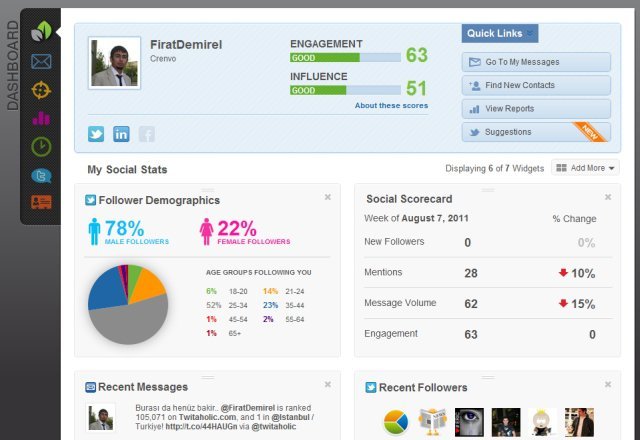Click the blue 35-44 pie chart slice
Viewport: 640px width, 440px height.
click(106, 290)
